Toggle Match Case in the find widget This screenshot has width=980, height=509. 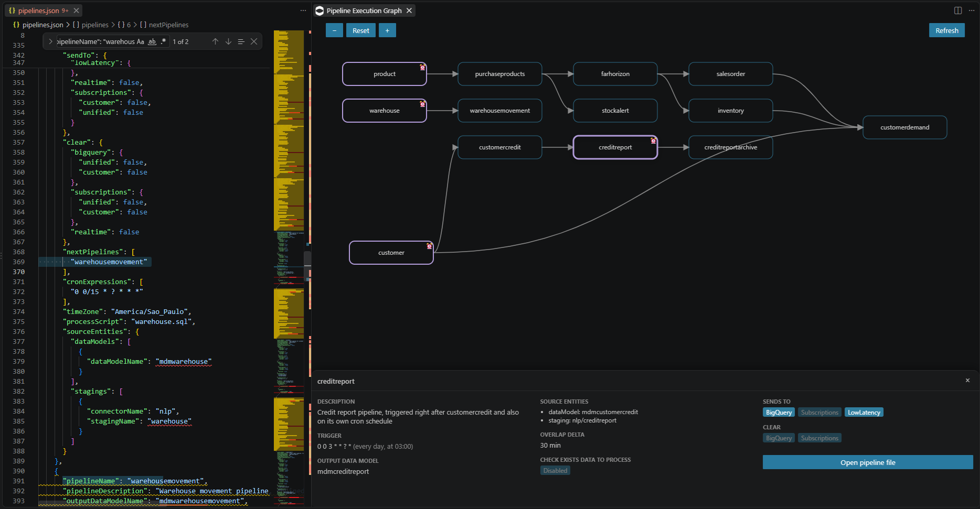point(140,41)
